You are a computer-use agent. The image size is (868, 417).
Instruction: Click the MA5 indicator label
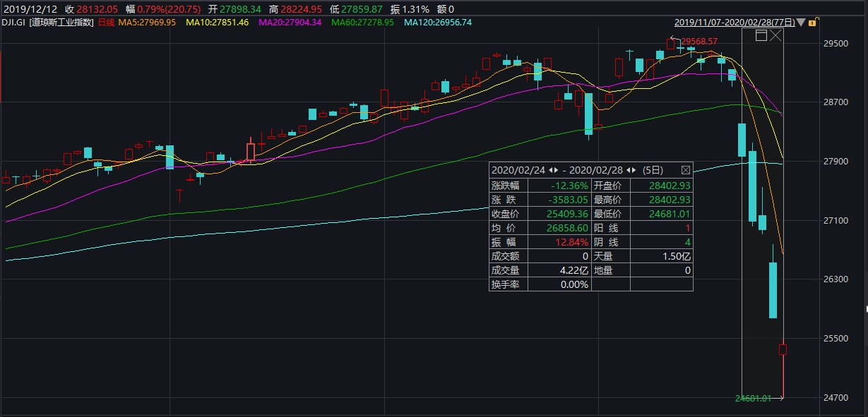pyautogui.click(x=147, y=23)
